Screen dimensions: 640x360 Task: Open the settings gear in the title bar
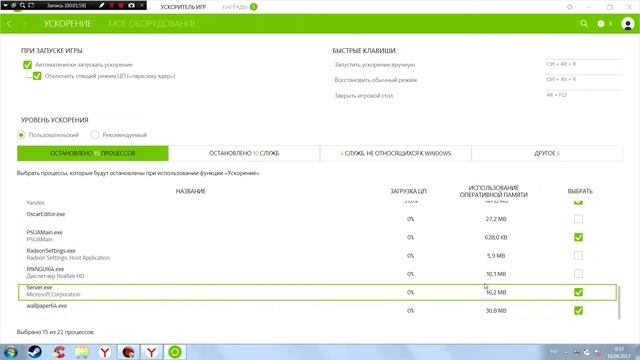[569, 7]
